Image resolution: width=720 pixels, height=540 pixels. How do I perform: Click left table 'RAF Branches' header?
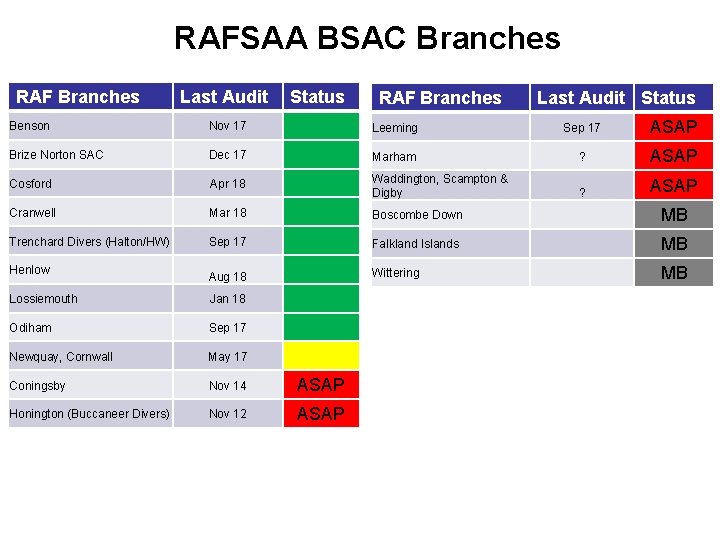[x=90, y=96]
